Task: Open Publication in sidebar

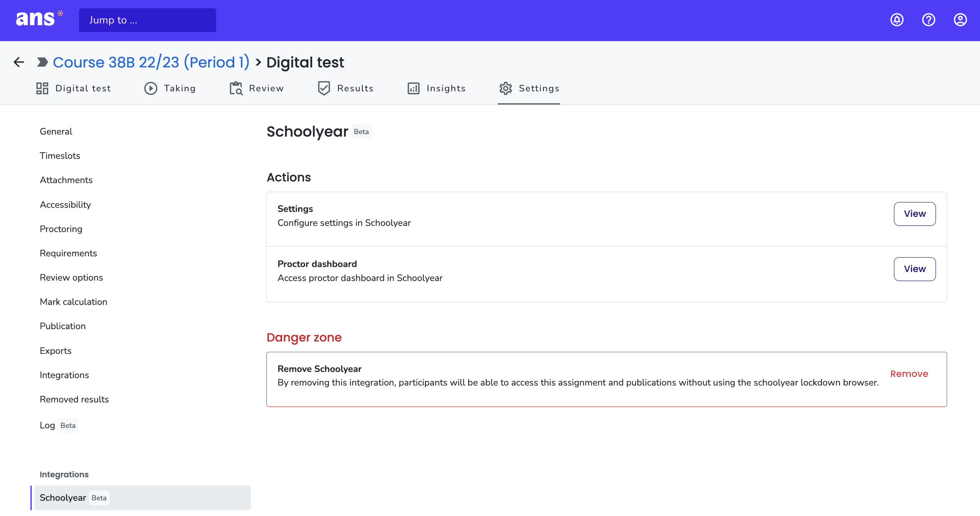Action: click(63, 326)
